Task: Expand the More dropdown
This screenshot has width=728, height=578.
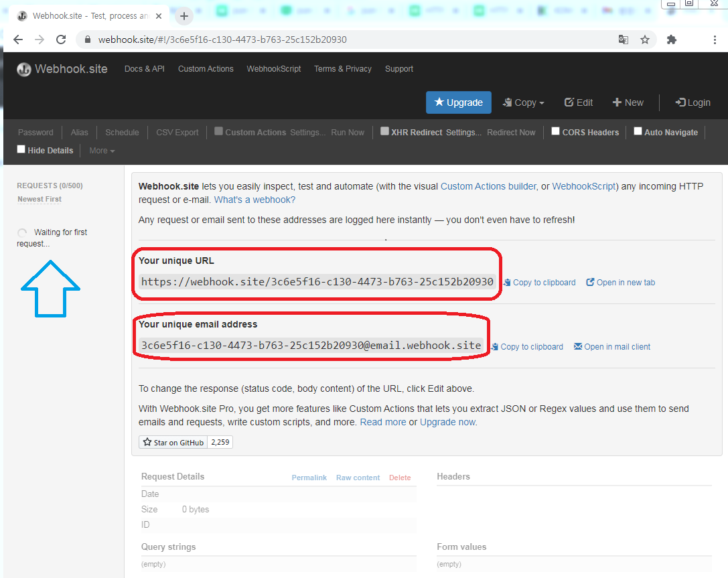Action: coord(102,151)
